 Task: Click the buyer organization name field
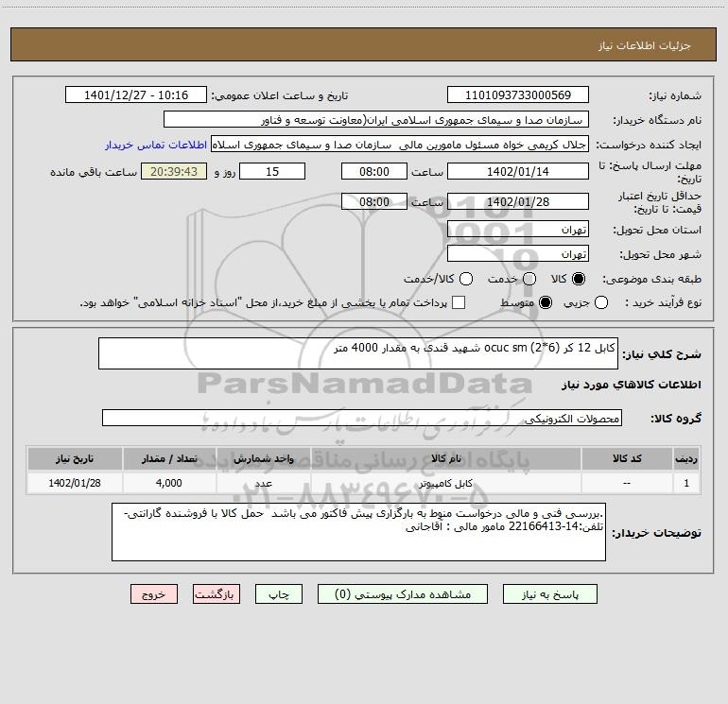click(376, 119)
